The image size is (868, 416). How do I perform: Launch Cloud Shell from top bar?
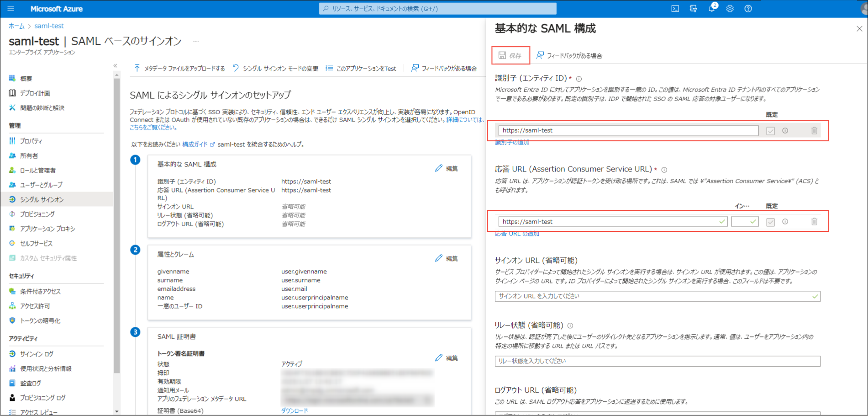[x=675, y=9]
